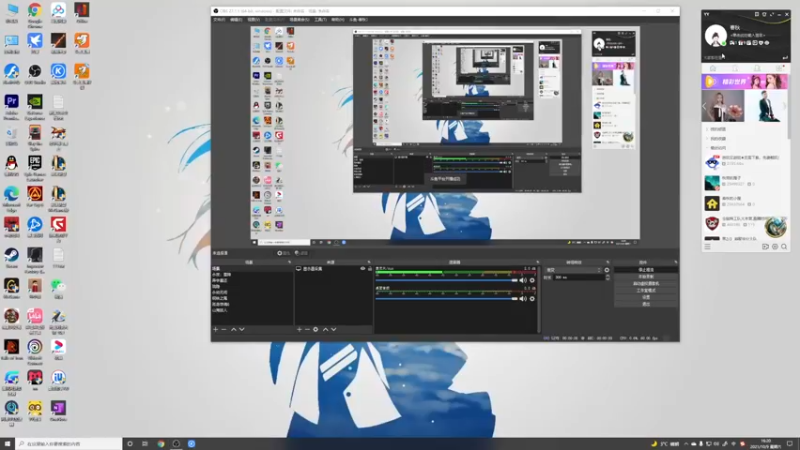Image resolution: width=800 pixels, height=450 pixels.
Task: Select the first scene in the scenes list
Action: coord(252,268)
